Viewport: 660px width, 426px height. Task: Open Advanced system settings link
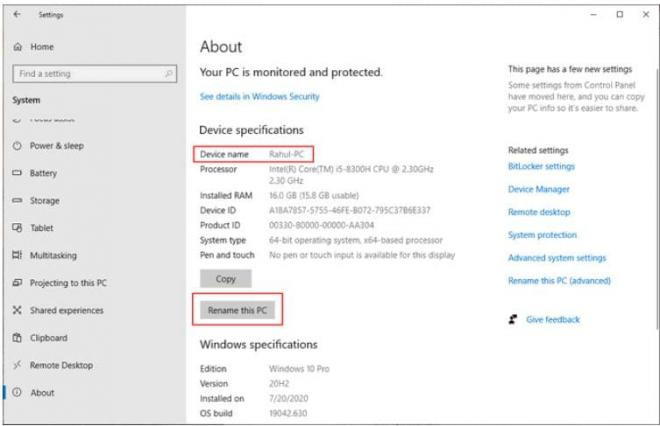tap(557, 258)
